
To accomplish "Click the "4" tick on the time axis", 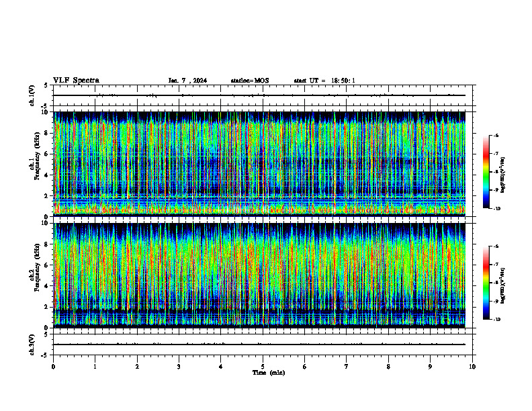I will tap(221, 367).
